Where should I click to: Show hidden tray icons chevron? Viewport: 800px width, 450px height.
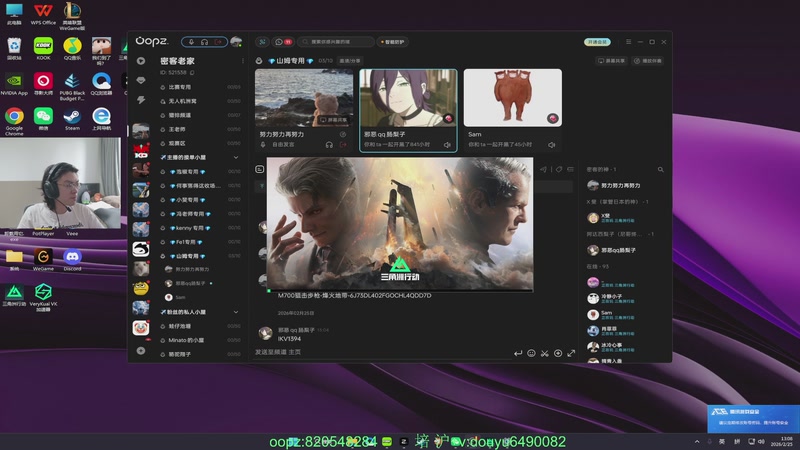click(697, 441)
